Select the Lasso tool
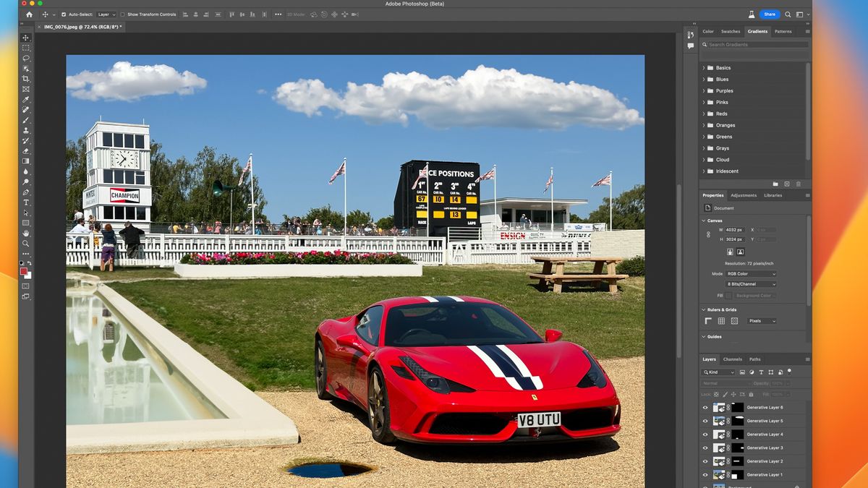This screenshot has height=488, width=868. coord(26,58)
